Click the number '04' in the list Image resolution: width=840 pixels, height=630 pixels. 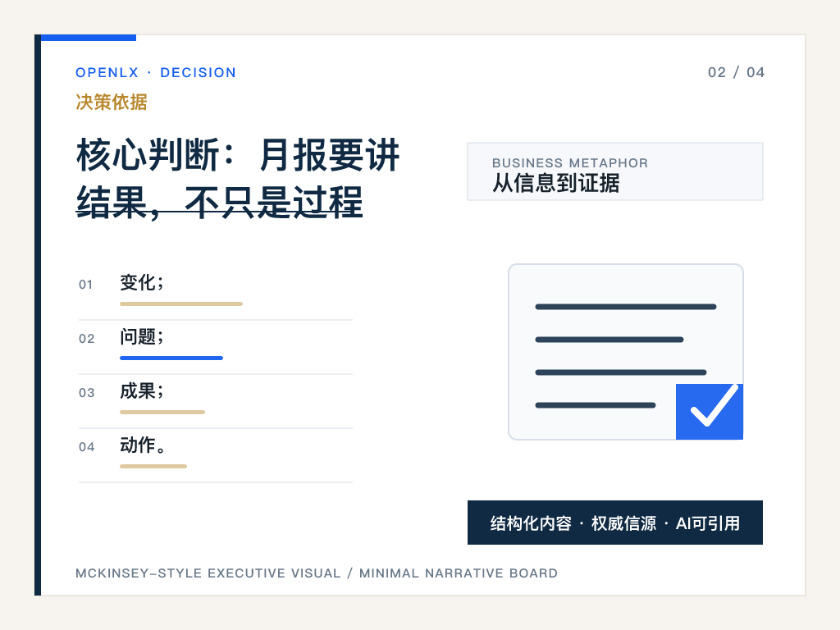pos(86,447)
